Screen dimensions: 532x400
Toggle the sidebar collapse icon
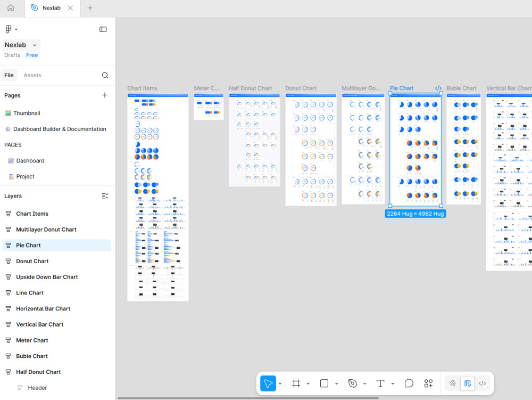pos(103,29)
